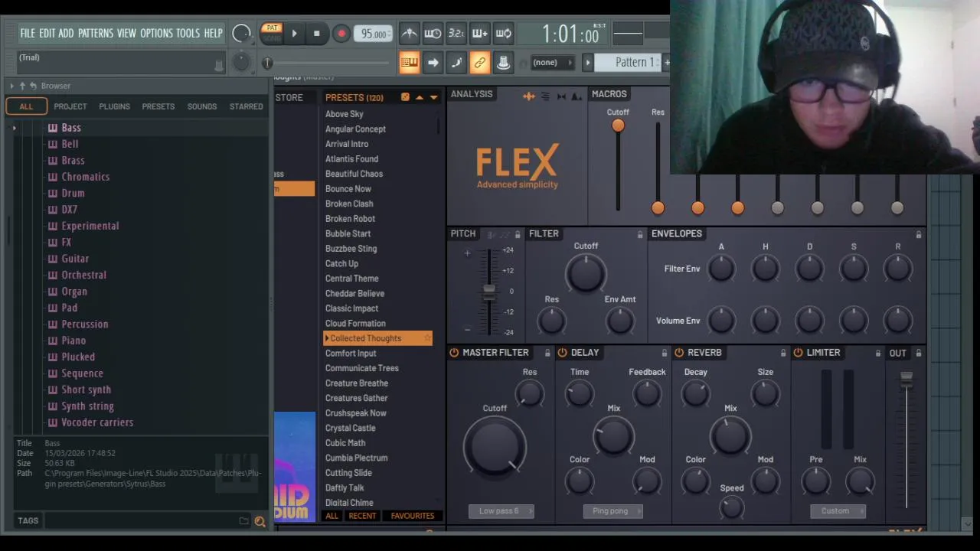Open the (none) selector dropdown
The height and width of the screenshot is (551, 980).
(x=551, y=63)
